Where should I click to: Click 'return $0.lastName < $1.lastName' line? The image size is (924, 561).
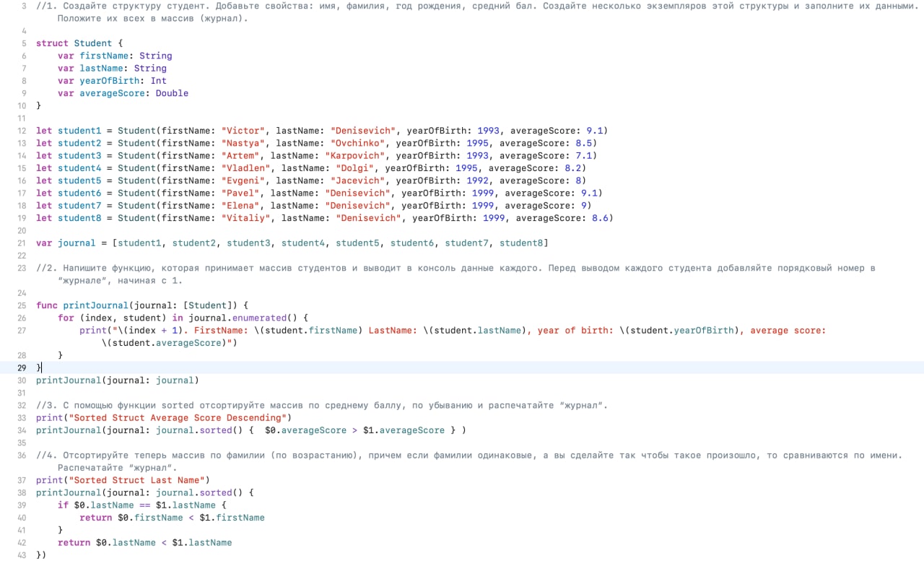[145, 542]
